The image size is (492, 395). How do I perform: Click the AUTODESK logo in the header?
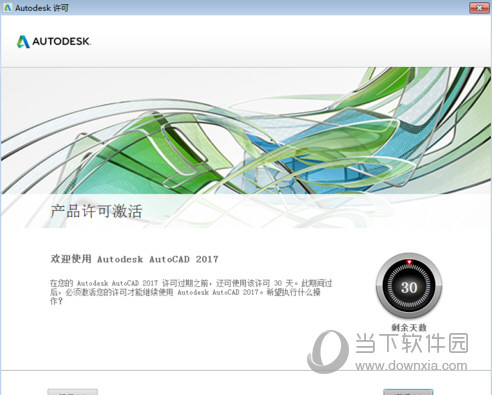(x=53, y=42)
